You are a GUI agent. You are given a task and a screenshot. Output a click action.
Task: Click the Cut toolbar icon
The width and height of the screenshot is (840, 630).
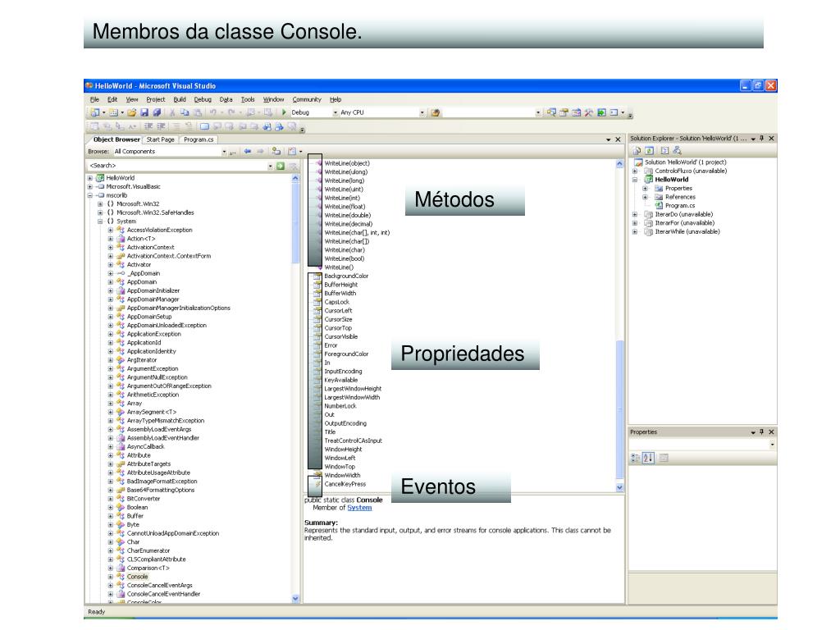tap(172, 112)
